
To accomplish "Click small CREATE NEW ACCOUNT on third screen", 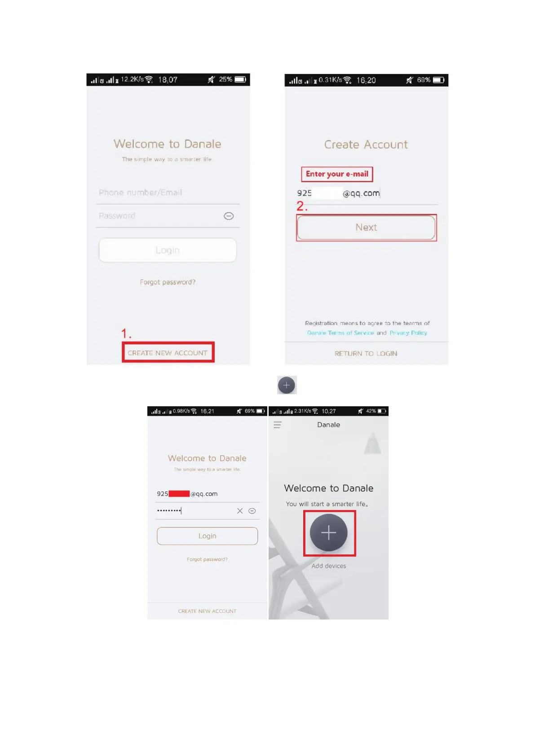I will pyautogui.click(x=207, y=611).
